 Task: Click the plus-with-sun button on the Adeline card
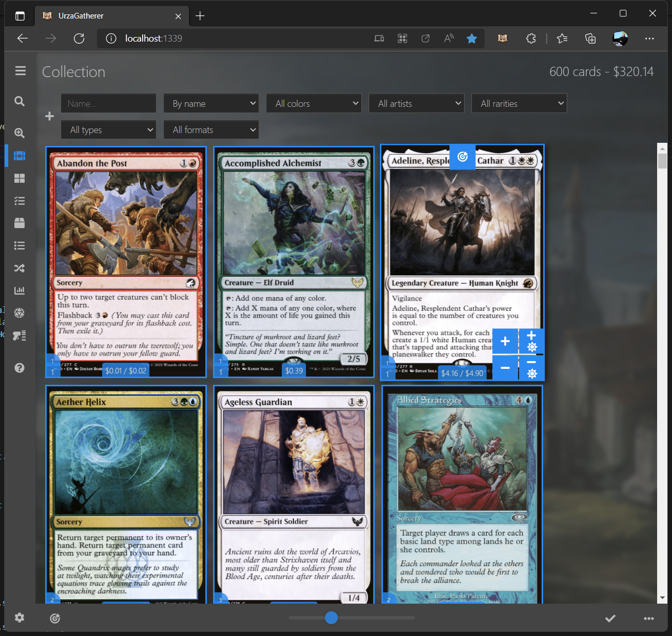[532, 342]
